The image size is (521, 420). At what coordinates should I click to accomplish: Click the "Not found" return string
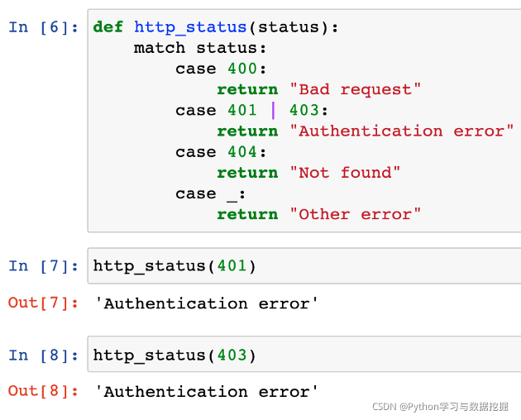[x=345, y=172]
